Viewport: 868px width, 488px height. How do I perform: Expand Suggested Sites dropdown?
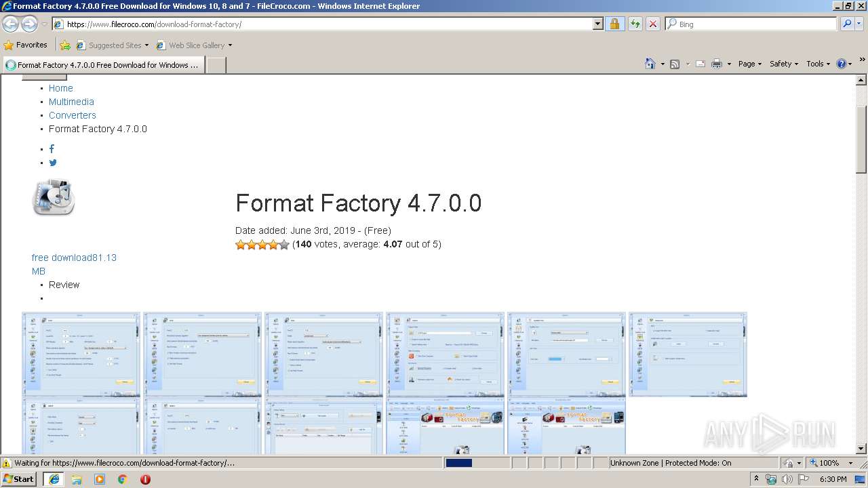(146, 45)
